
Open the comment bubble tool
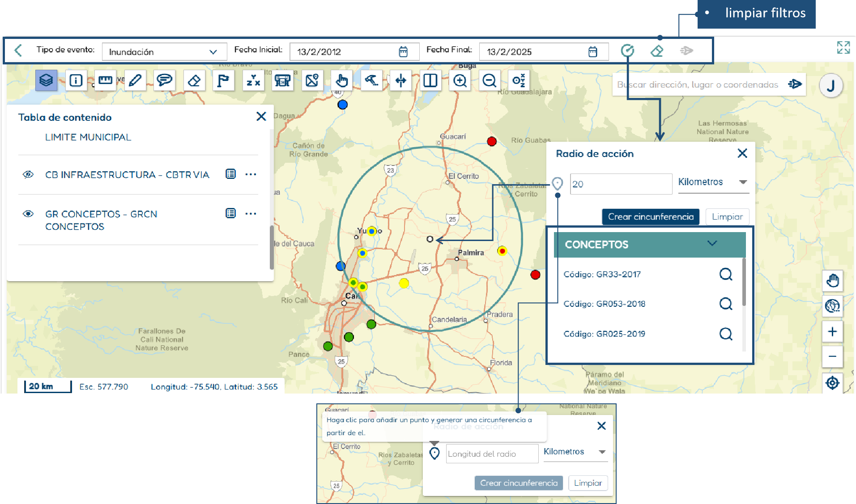(x=164, y=80)
